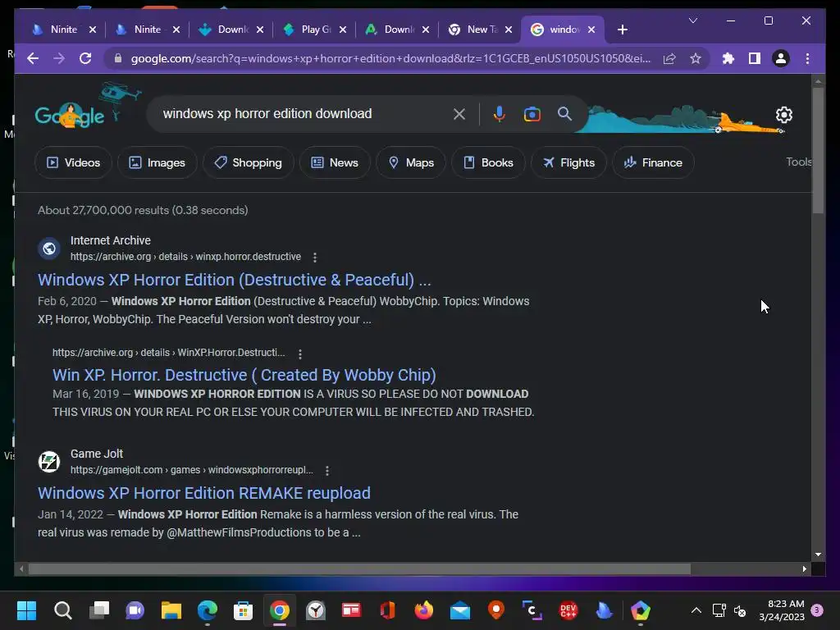The height and width of the screenshot is (630, 840).
Task: Open the share page icon in address bar
Action: coord(669,58)
